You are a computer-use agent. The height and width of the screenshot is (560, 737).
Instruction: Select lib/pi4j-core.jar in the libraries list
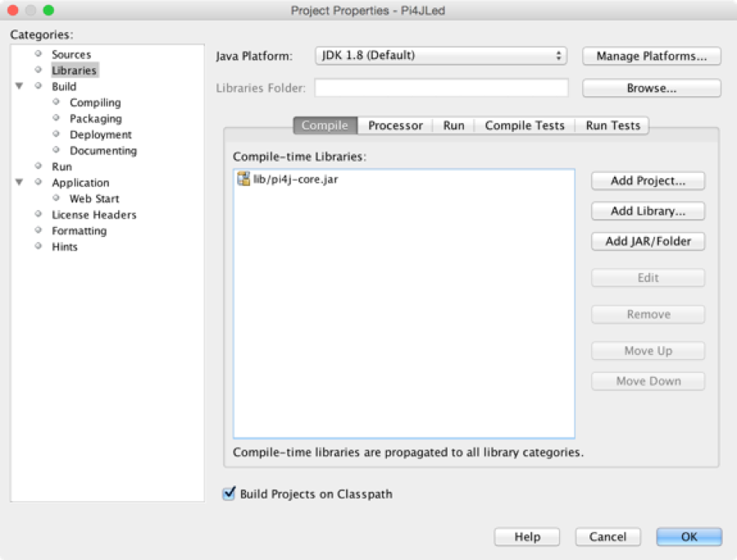pyautogui.click(x=295, y=179)
